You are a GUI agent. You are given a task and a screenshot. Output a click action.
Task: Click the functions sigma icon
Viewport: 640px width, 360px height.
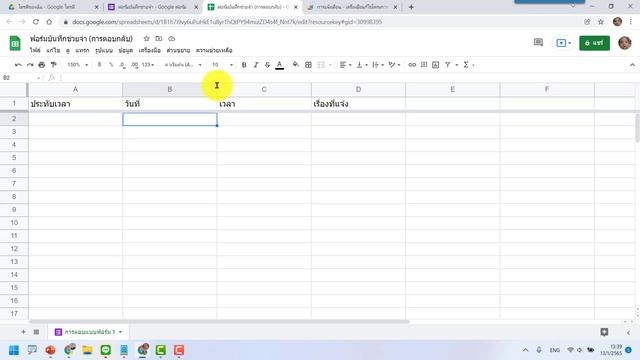tap(466, 65)
